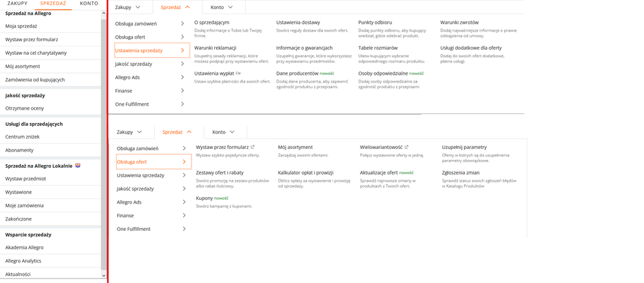Expand Zakupy dropdown in the upper menu
Image resolution: width=644 pixels, height=283 pixels.
128,7
